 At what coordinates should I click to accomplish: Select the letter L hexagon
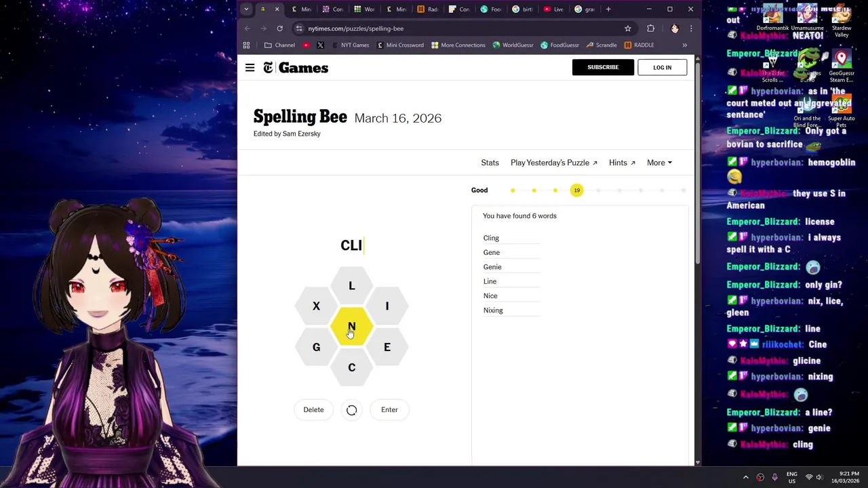coord(351,286)
